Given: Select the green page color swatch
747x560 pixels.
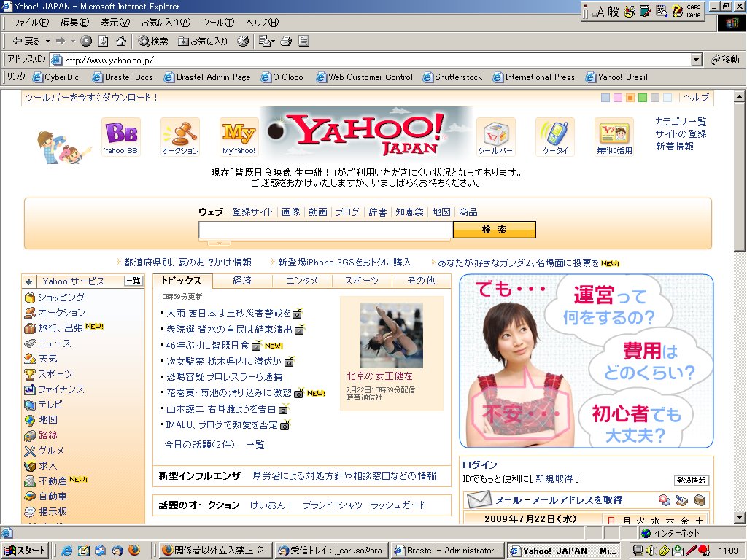Looking at the screenshot, I should click(643, 98).
